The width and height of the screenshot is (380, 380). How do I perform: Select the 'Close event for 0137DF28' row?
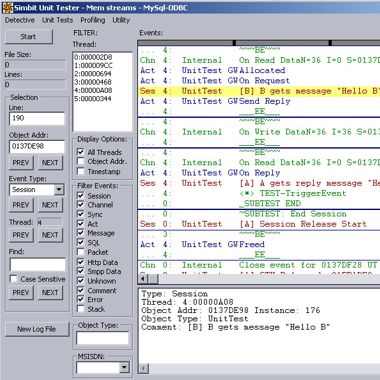[259, 265]
